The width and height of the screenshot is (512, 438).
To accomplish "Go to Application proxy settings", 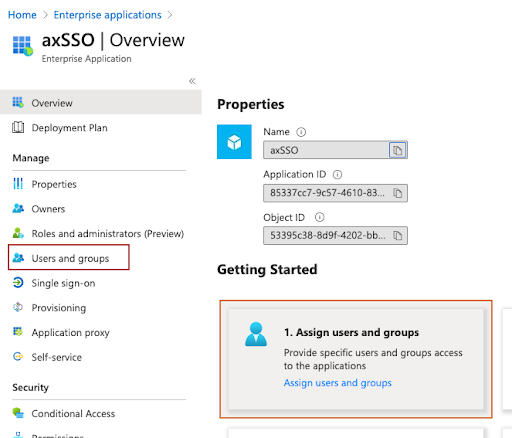I will (x=70, y=332).
